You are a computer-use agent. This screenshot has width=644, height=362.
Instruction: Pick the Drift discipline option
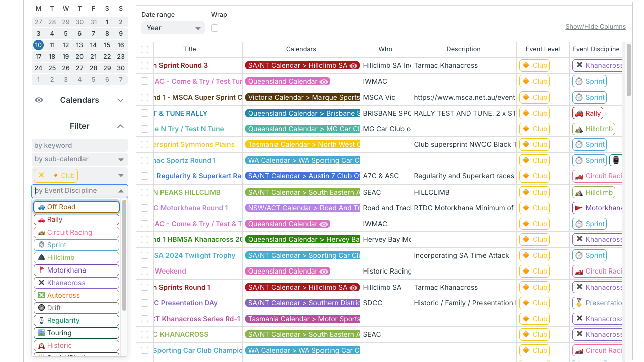(x=76, y=308)
